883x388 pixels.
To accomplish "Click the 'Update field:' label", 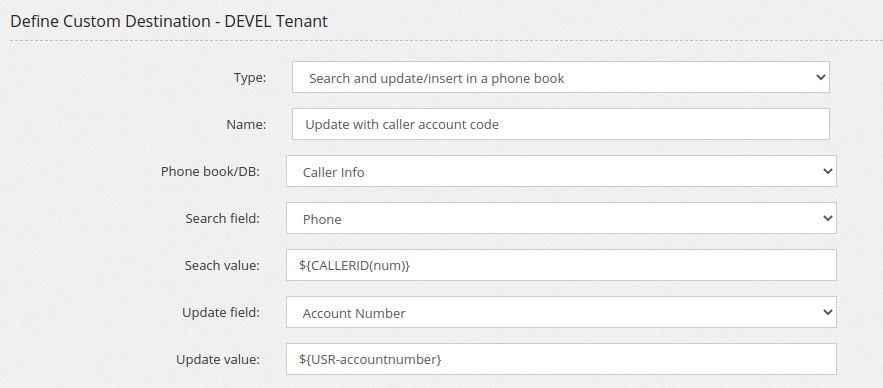I will 221,313.
